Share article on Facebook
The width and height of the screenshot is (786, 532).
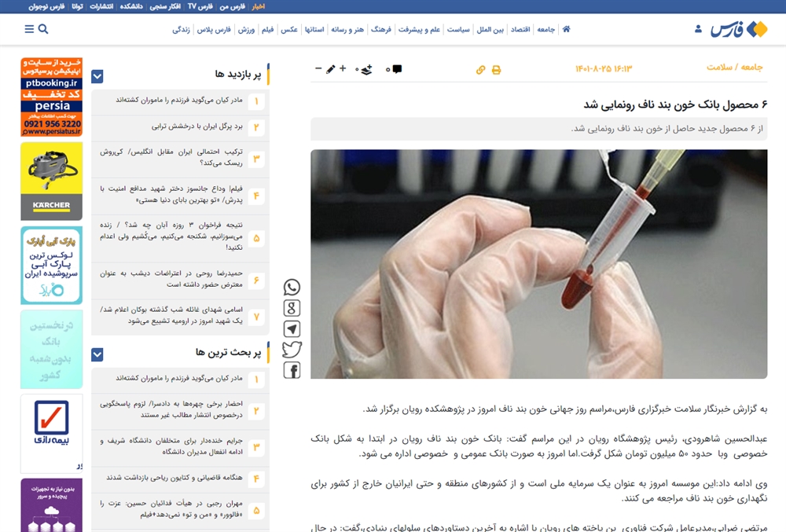pos(292,370)
